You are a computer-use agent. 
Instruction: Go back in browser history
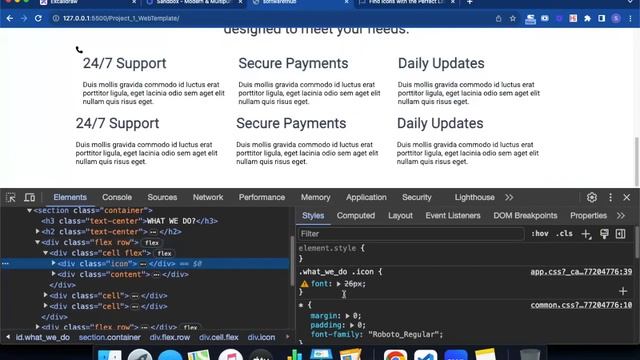click(10, 18)
